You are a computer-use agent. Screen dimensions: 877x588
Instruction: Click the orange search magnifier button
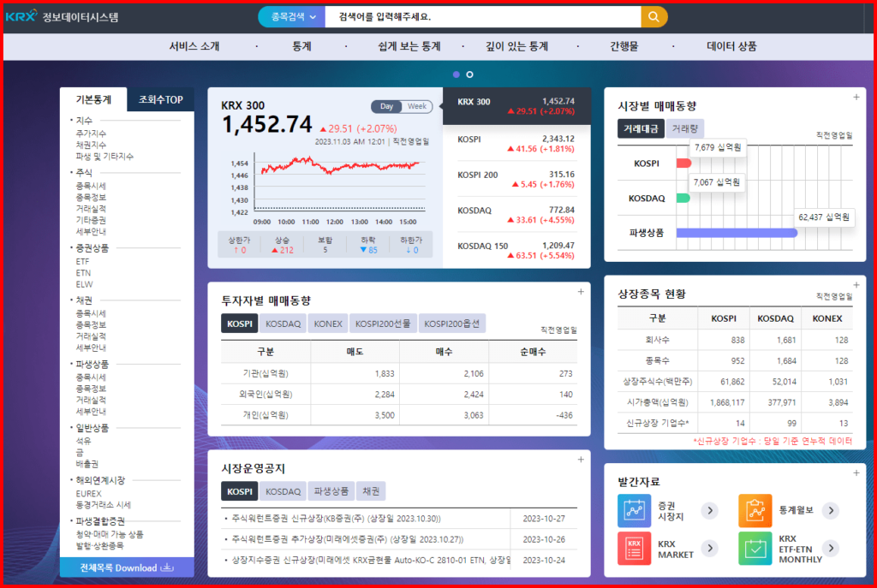[x=653, y=17]
